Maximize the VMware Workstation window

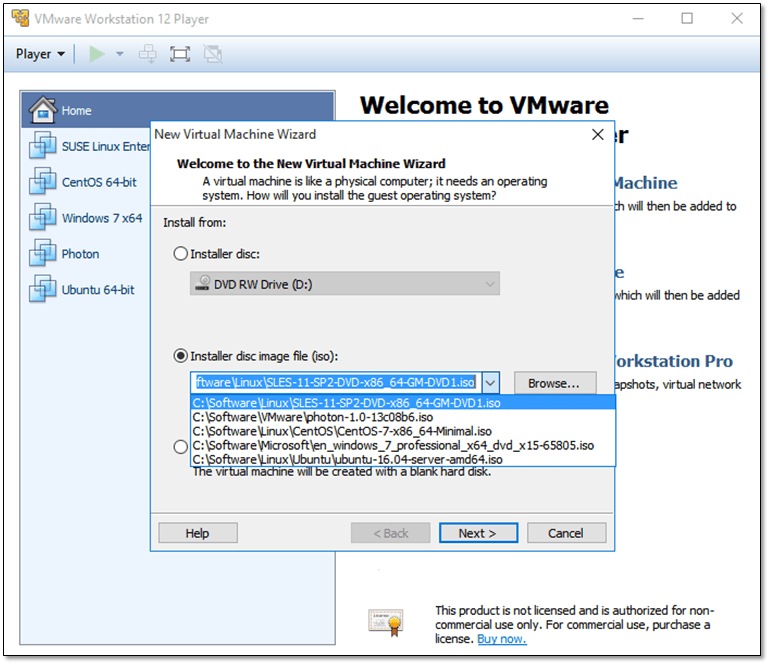[x=687, y=19]
